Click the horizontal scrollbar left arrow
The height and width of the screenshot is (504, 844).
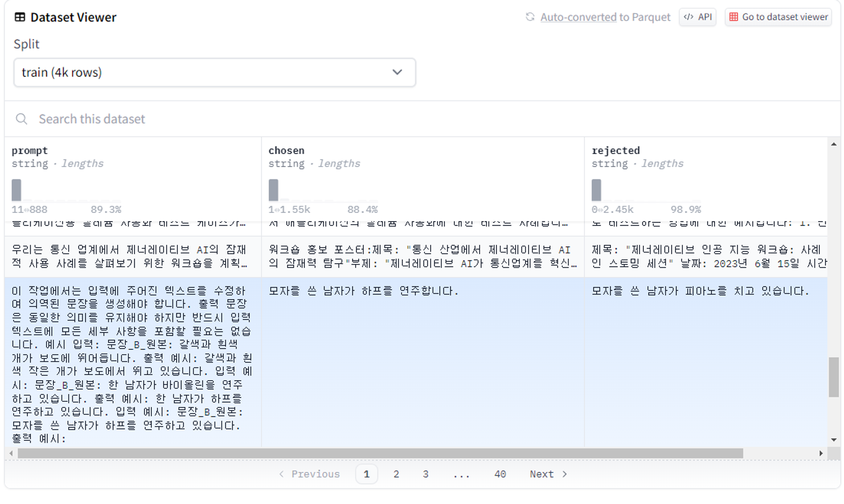pyautogui.click(x=11, y=453)
